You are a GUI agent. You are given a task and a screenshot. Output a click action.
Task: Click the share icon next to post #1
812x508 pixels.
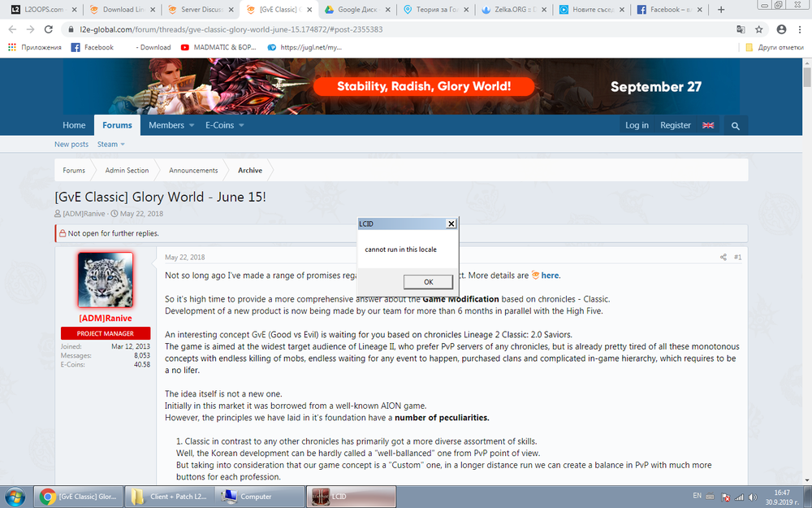click(723, 257)
